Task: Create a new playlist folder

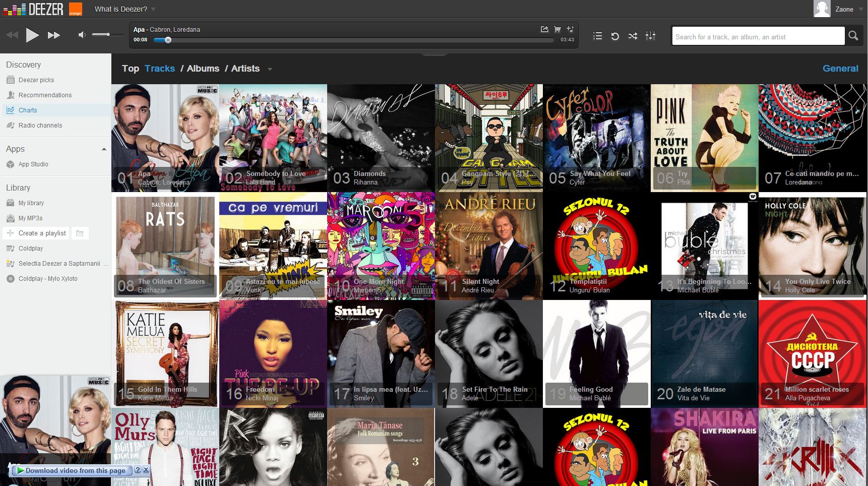Action: click(x=80, y=233)
